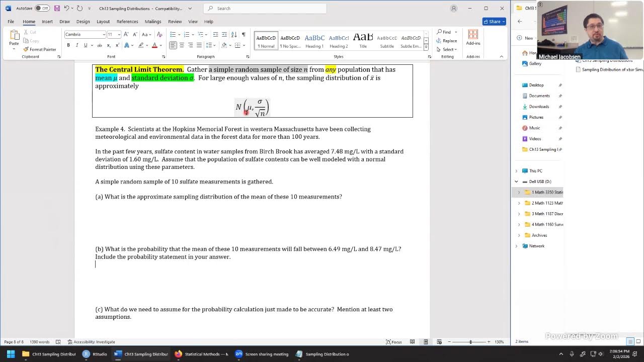
Task: Apply strikethrough formatting
Action: click(100, 45)
